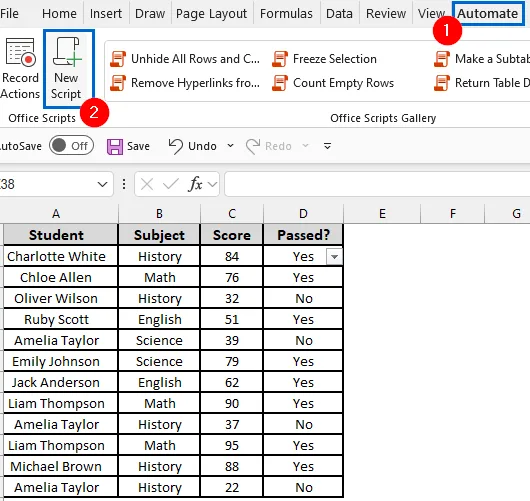The image size is (530, 501).
Task: Select the Score header cell
Action: pos(232,235)
